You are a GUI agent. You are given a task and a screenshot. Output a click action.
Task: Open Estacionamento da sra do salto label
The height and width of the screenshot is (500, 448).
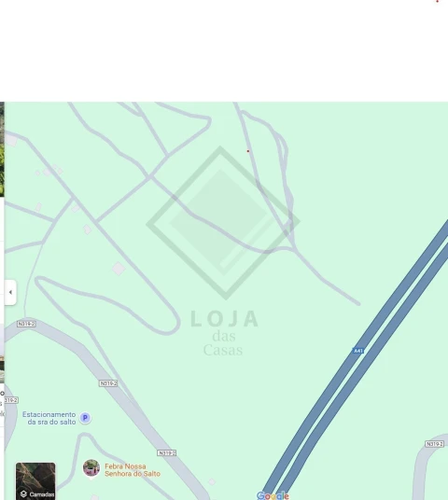(x=49, y=418)
